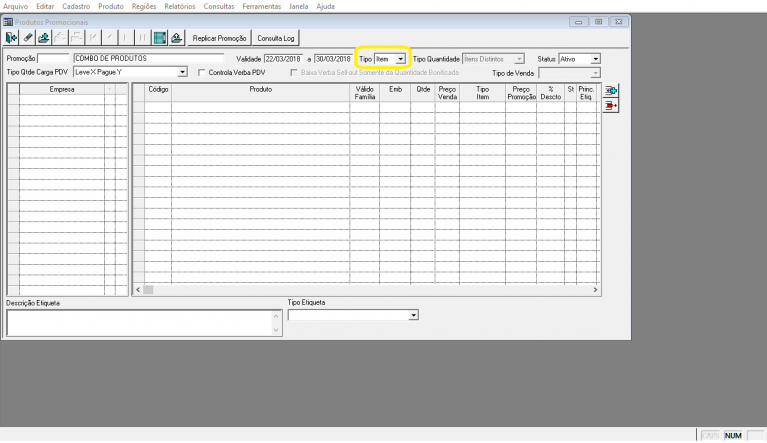The width and height of the screenshot is (767, 443).
Task: Click the save tray toolbar icon
Action: tap(44, 38)
